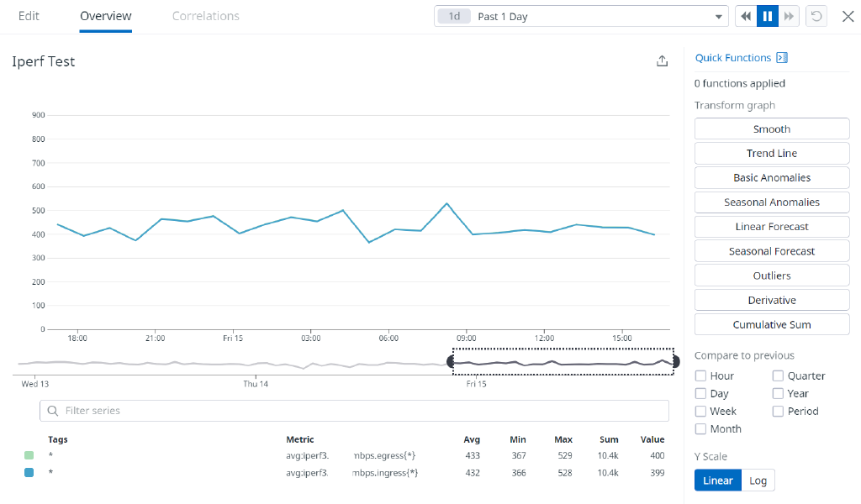The image size is (861, 504).
Task: Switch Y Scale to Log
Action: click(758, 480)
